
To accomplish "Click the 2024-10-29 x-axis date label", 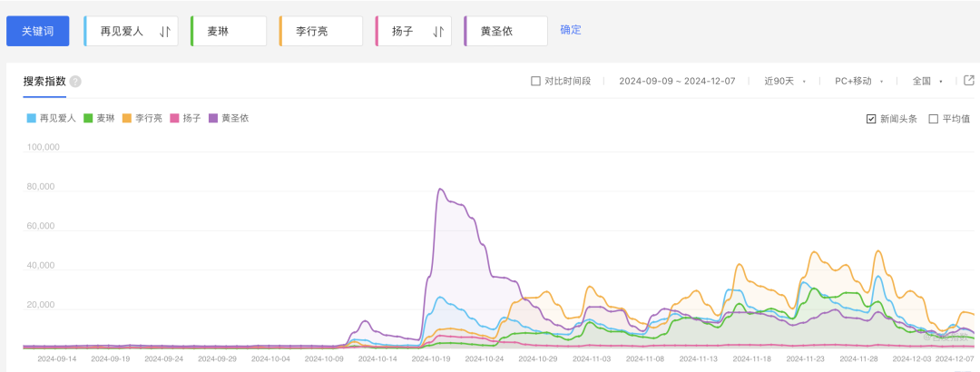I will pos(537,359).
